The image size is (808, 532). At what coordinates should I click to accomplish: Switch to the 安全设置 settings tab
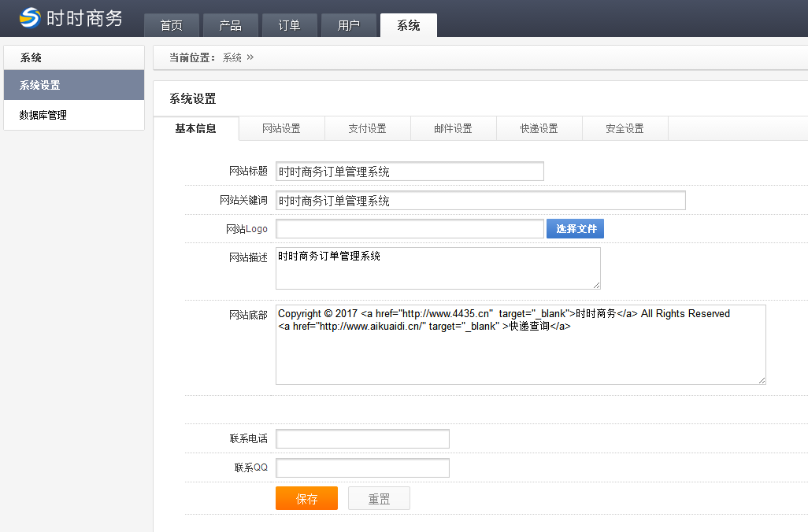(x=625, y=128)
